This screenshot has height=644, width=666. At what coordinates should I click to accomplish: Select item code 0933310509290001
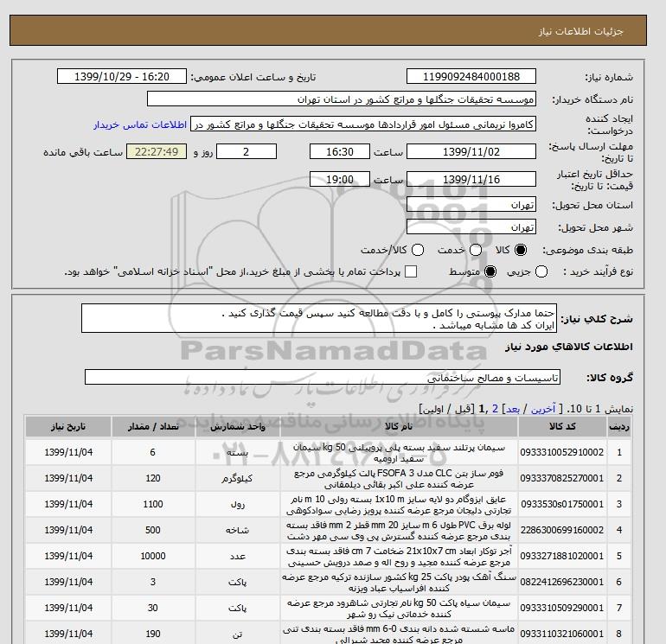coord(562,608)
